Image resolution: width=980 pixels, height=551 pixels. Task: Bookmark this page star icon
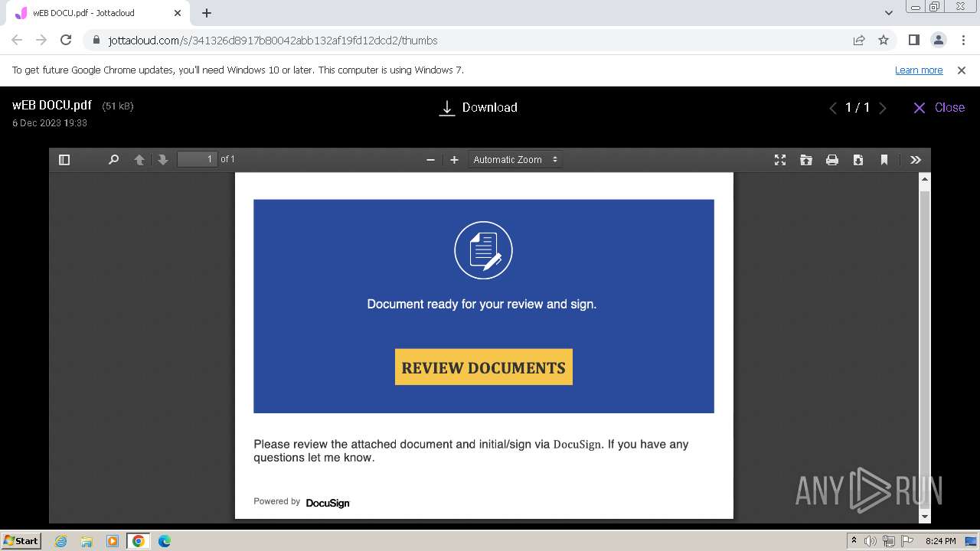pos(884,40)
